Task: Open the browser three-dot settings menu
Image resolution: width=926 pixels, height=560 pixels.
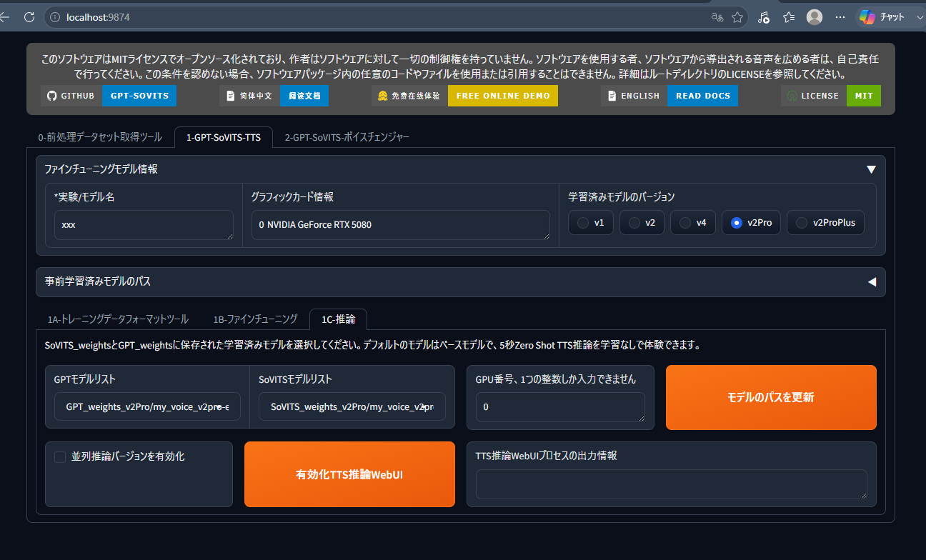Action: (840, 17)
